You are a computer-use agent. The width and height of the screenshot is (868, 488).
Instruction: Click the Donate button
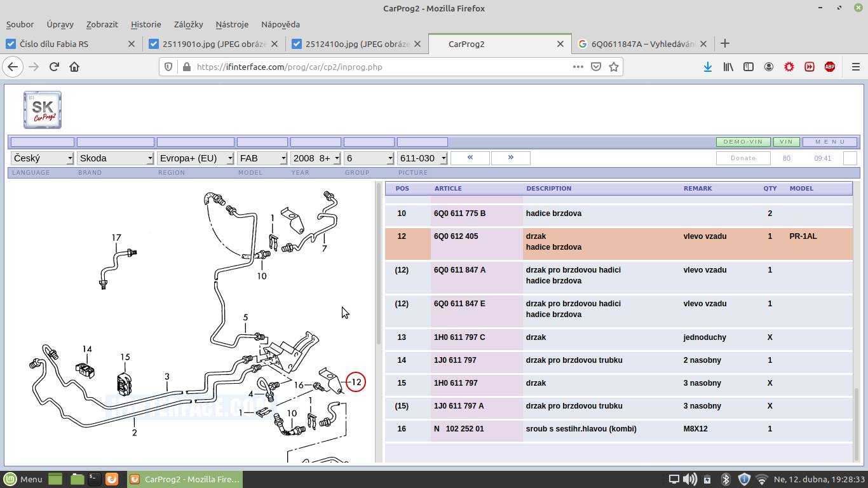click(x=743, y=158)
